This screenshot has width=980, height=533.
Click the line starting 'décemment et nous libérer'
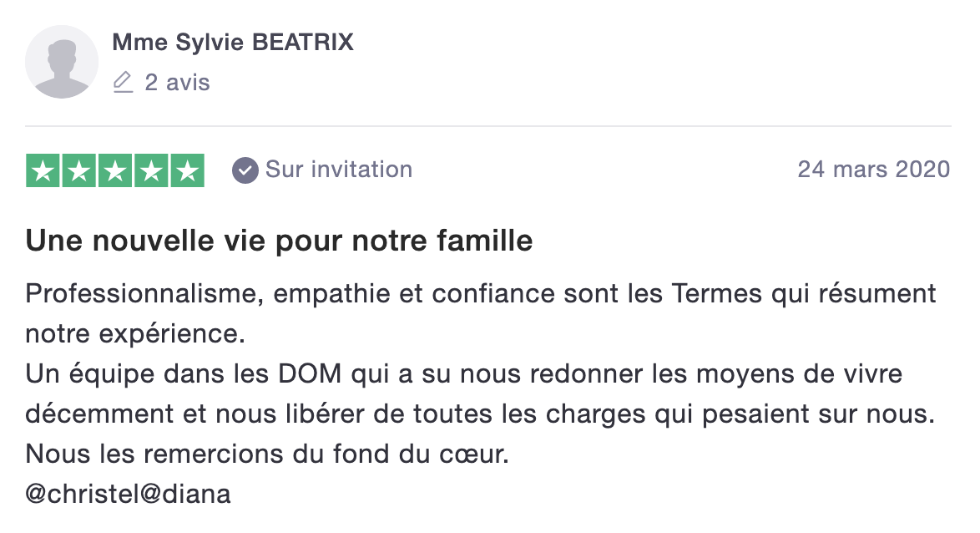point(480,414)
